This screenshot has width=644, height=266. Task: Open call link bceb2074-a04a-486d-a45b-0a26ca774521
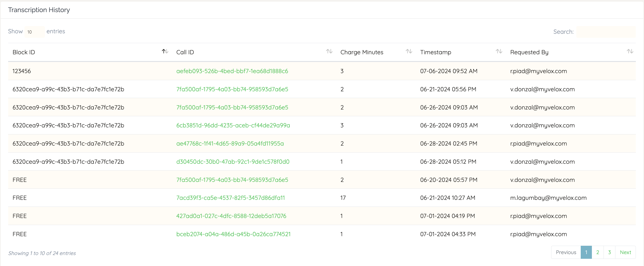tap(233, 234)
